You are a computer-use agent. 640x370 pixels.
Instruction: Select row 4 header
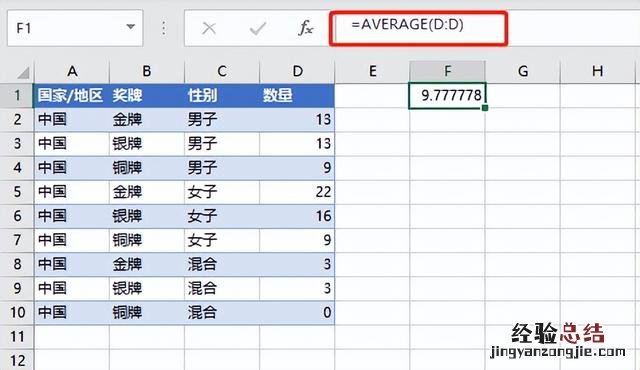pyautogui.click(x=17, y=168)
